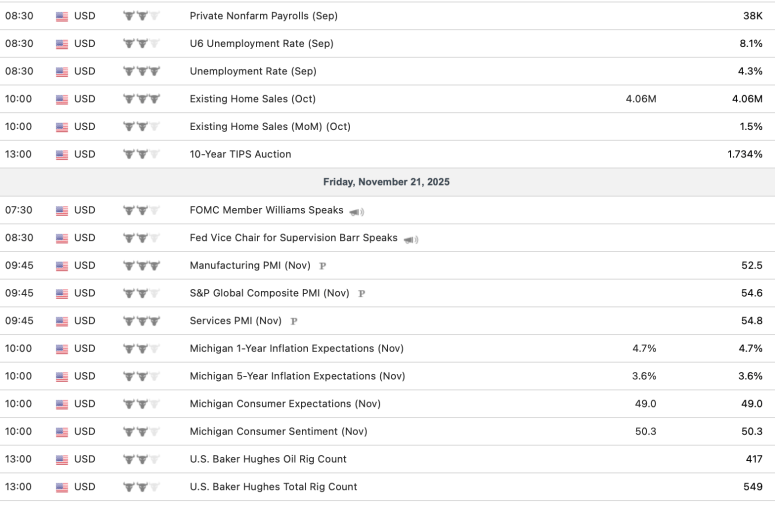
Task: Click the Friday, November 21, 2025 date header
Action: point(386,182)
